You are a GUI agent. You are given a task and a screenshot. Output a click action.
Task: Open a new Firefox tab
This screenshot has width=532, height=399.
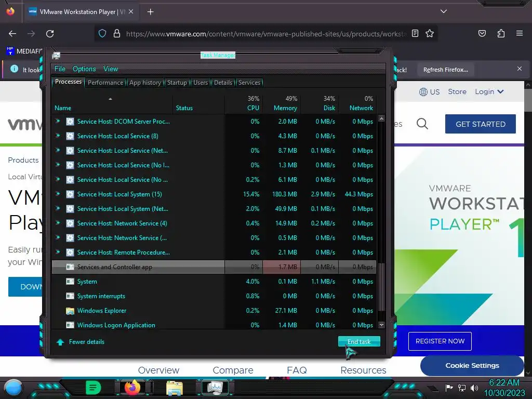point(150,12)
